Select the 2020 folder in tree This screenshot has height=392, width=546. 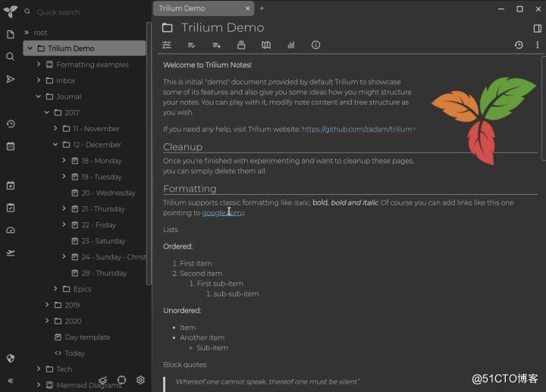point(73,321)
